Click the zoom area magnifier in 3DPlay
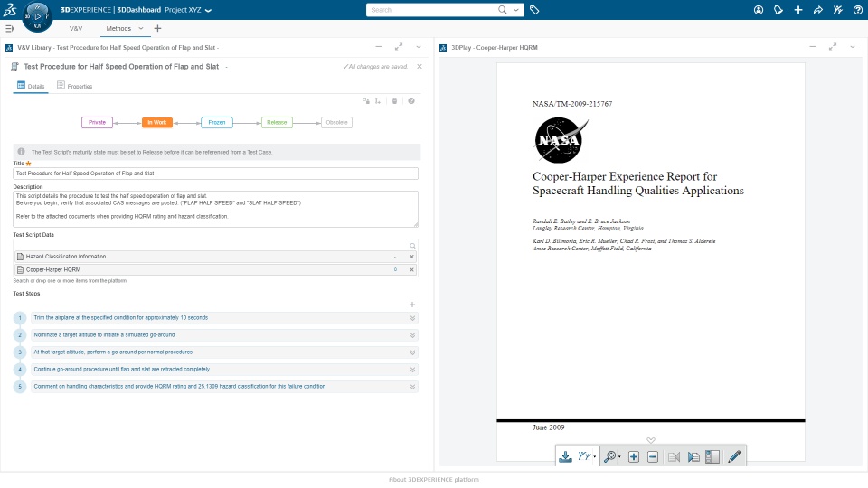Image resolution: width=868 pixels, height=488 pixels. tap(609, 456)
